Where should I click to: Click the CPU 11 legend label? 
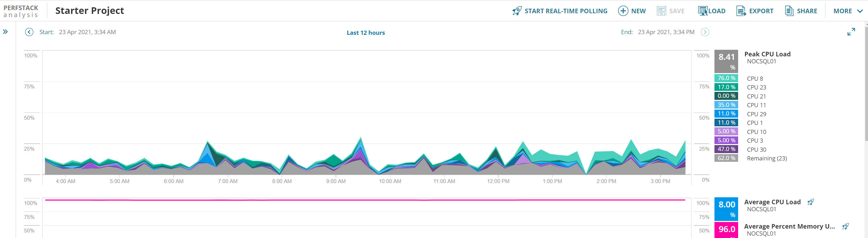(x=756, y=105)
